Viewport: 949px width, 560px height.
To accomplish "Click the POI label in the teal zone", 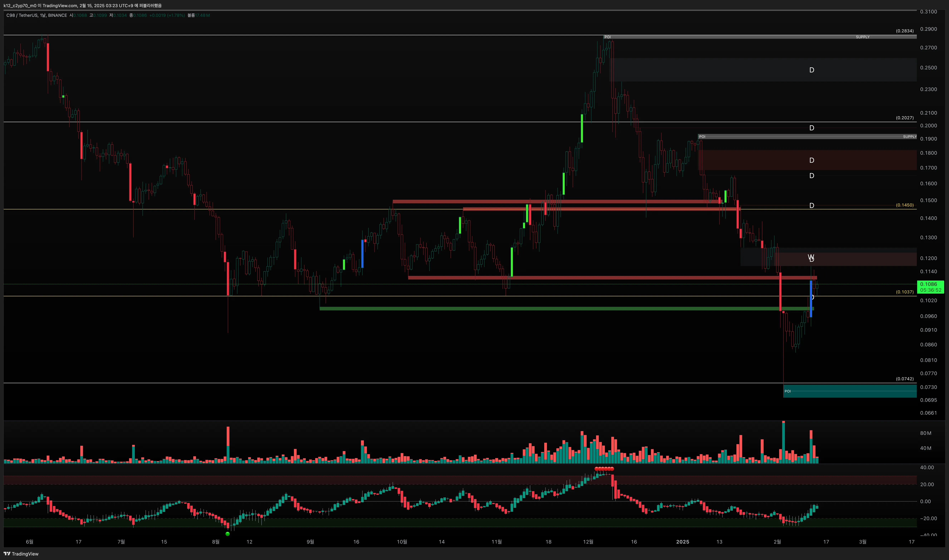I will [x=788, y=391].
